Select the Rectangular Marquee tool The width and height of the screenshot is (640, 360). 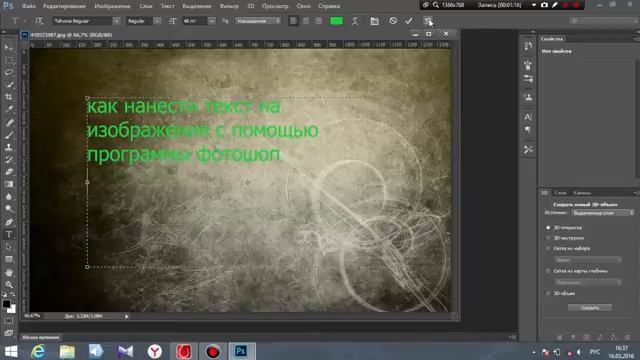tap(9, 60)
